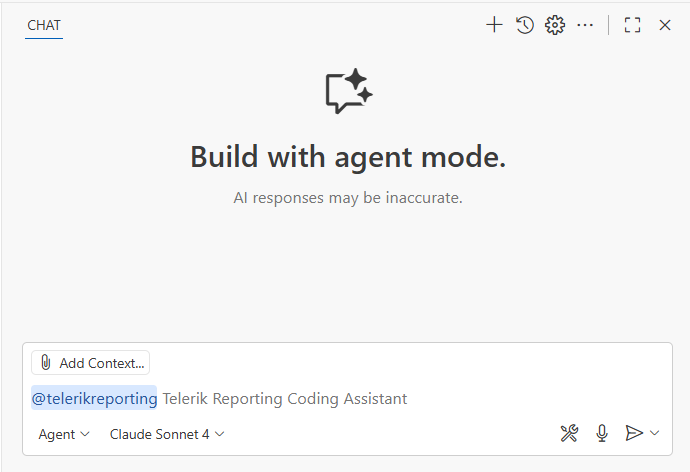The width and height of the screenshot is (690, 472).
Task: Open the more actions ellipsis menu
Action: pos(585,25)
